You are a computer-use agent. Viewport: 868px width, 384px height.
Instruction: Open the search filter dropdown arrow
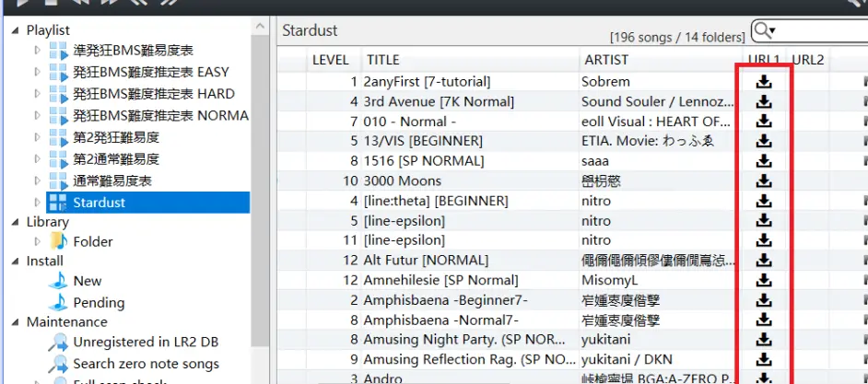pos(772,30)
